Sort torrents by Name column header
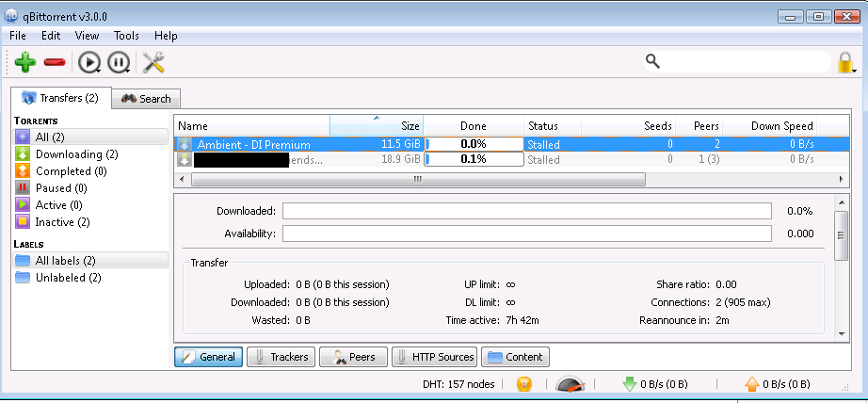This screenshot has width=868, height=403. [x=252, y=125]
